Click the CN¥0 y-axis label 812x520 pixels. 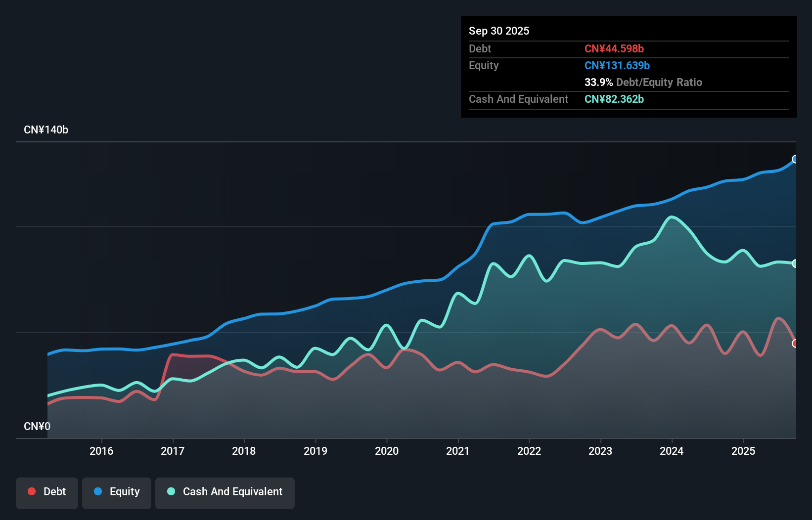(37, 426)
